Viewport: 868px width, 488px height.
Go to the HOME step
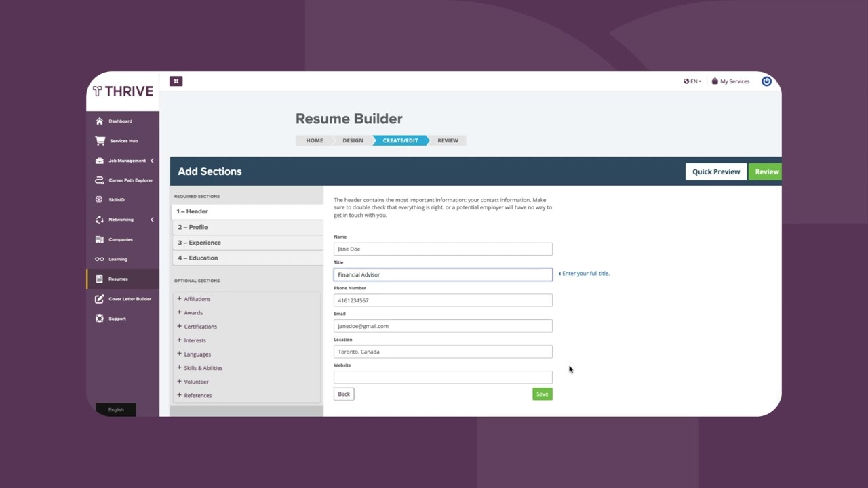pyautogui.click(x=314, y=140)
